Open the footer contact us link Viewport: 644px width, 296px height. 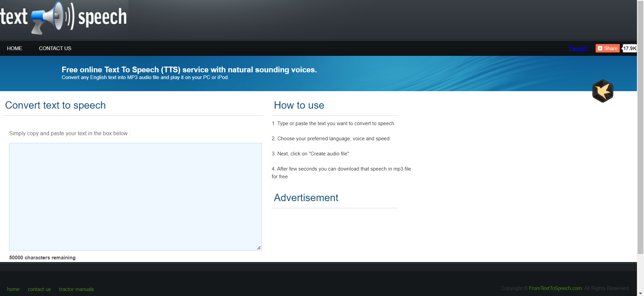coord(39,289)
